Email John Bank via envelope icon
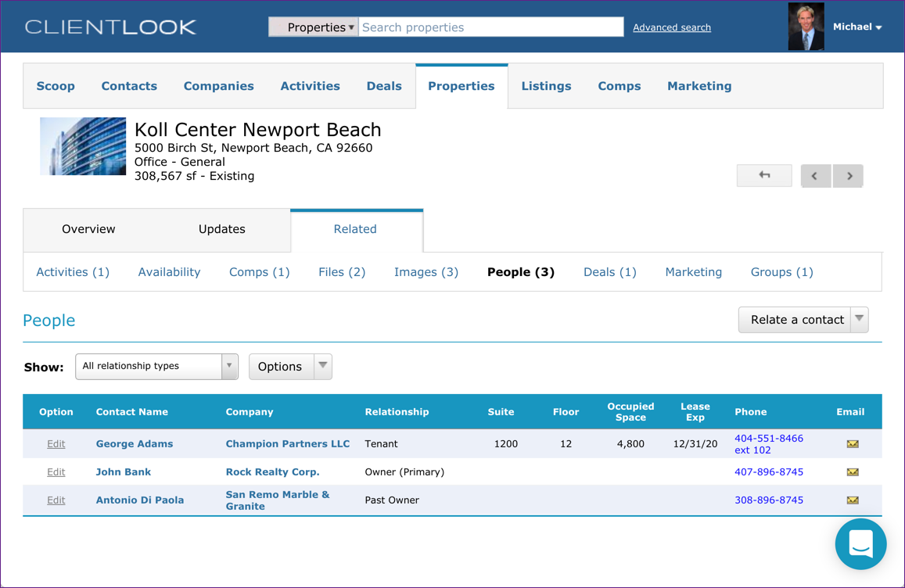Screen dimensions: 905x588 click(x=853, y=472)
